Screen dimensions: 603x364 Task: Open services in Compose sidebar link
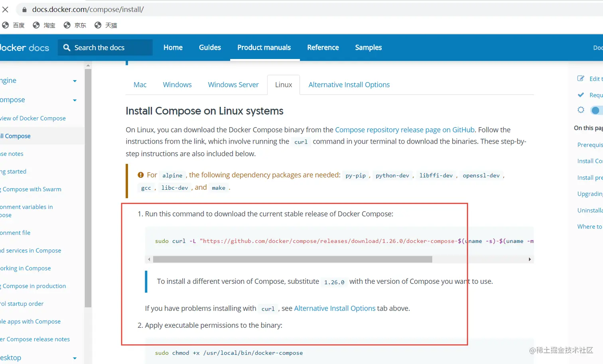(x=31, y=250)
